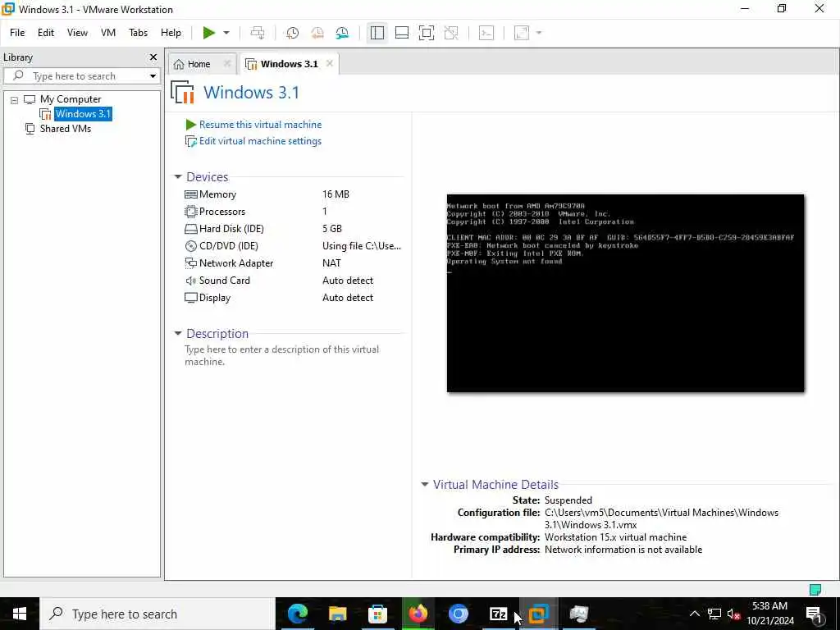Open the Windows Start menu
The height and width of the screenshot is (630, 840).
click(20, 614)
